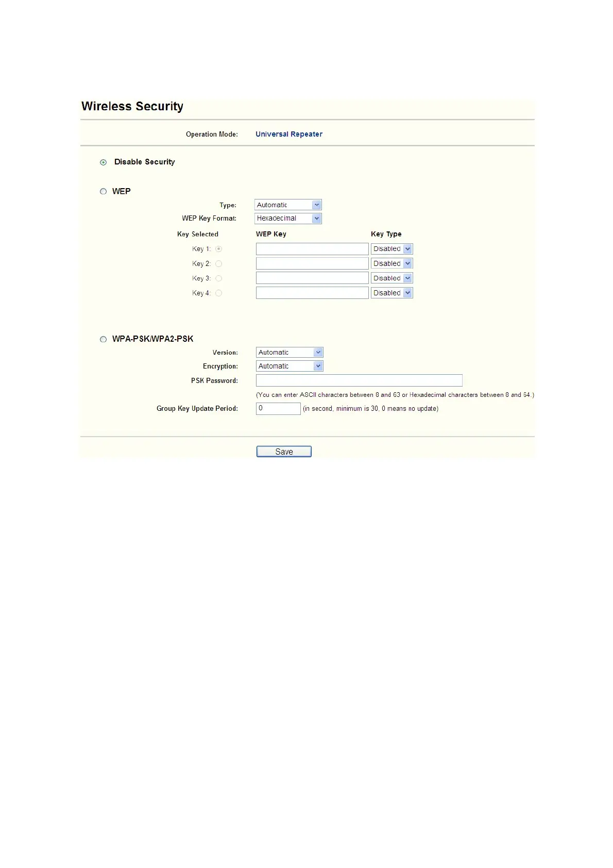Select Key 2 radio button

pyautogui.click(x=219, y=263)
